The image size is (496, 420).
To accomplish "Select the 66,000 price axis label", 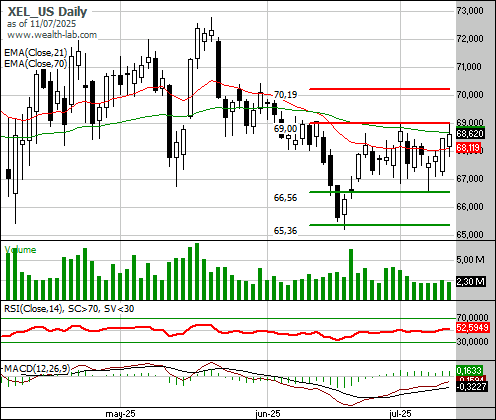I will 470,207.
